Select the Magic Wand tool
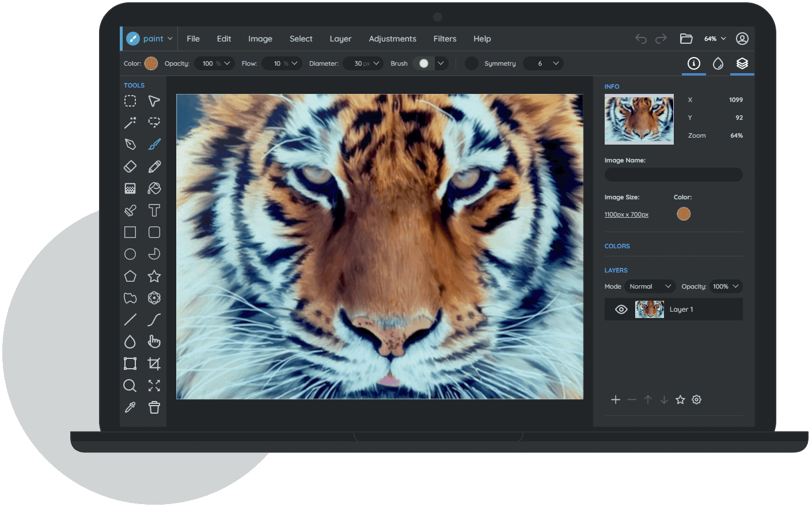Viewport: 812px width, 507px height. [130, 123]
